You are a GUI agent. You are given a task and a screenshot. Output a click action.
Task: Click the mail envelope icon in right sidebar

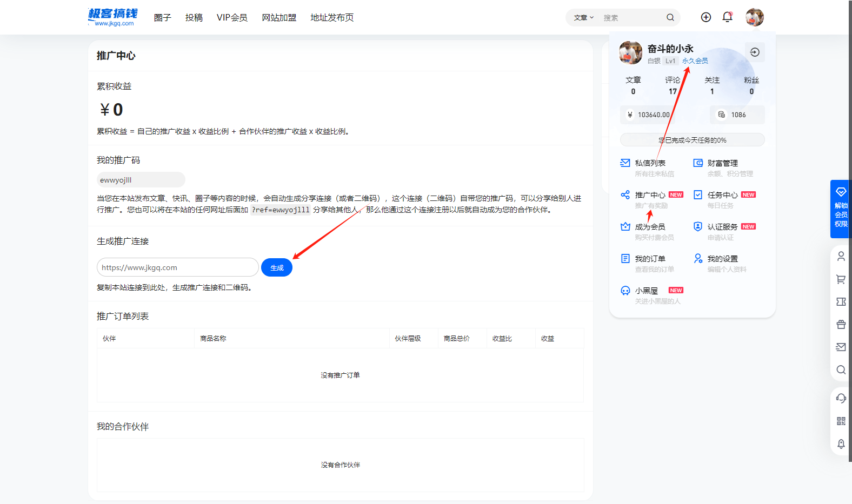click(841, 347)
